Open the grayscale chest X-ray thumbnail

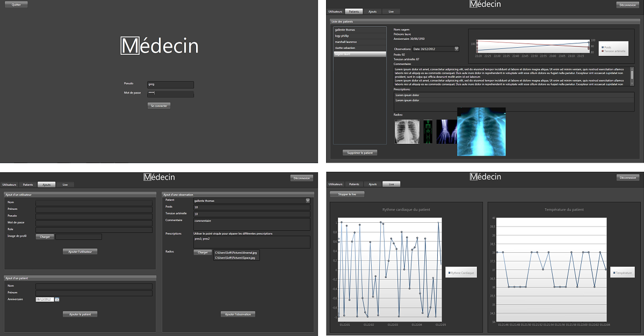coord(407,132)
